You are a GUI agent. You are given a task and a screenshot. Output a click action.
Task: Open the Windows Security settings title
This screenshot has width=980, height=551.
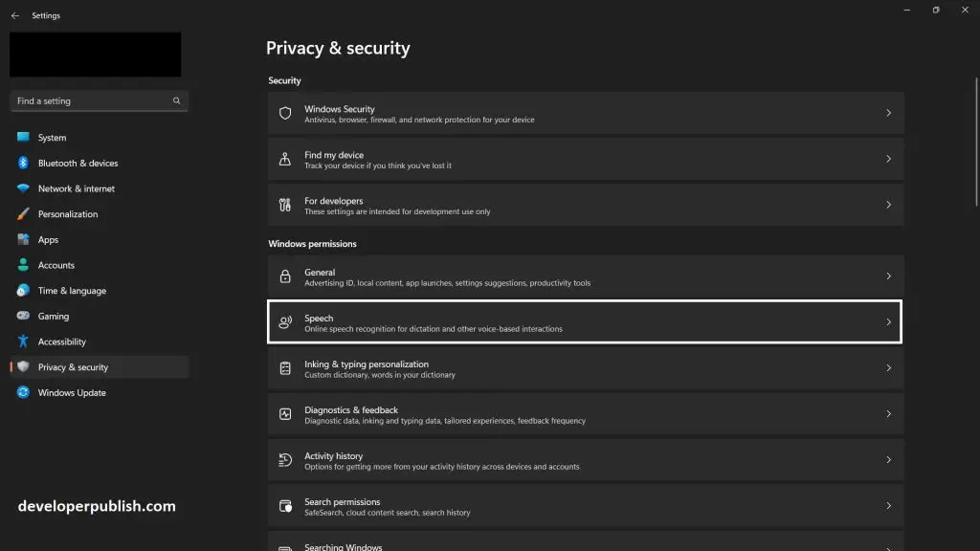(340, 109)
